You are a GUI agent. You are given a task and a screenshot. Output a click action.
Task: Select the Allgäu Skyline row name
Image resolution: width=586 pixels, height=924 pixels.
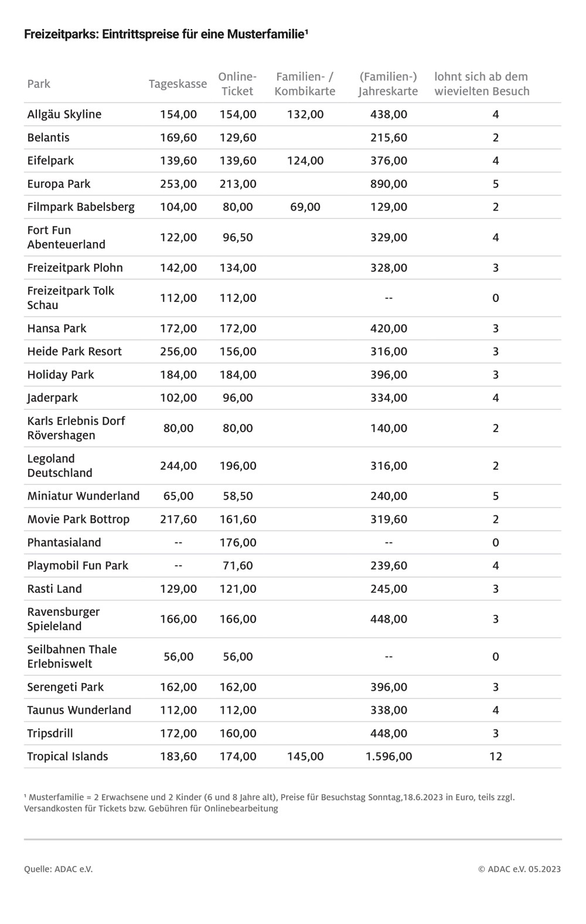click(64, 114)
